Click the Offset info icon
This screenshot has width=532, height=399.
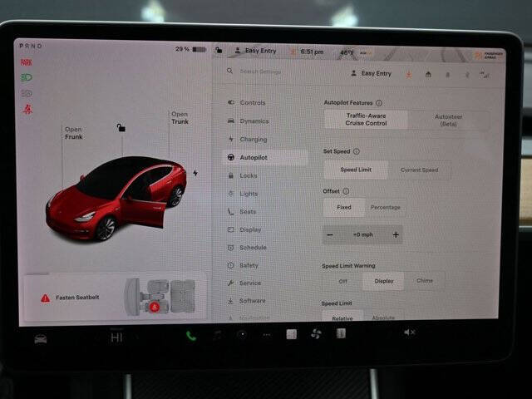tap(346, 191)
